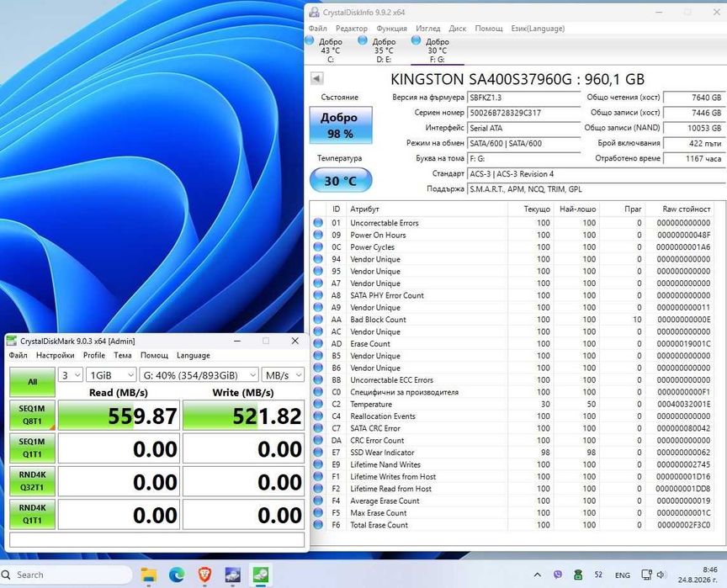
Task: Click the previous disk arrow in CrystalDiskInfo
Action: 316,78
